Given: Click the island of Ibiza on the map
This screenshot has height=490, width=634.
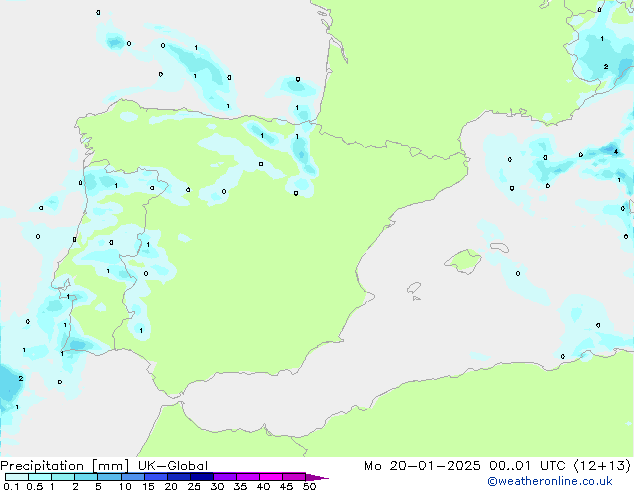Looking at the screenshot, I should point(414,288).
